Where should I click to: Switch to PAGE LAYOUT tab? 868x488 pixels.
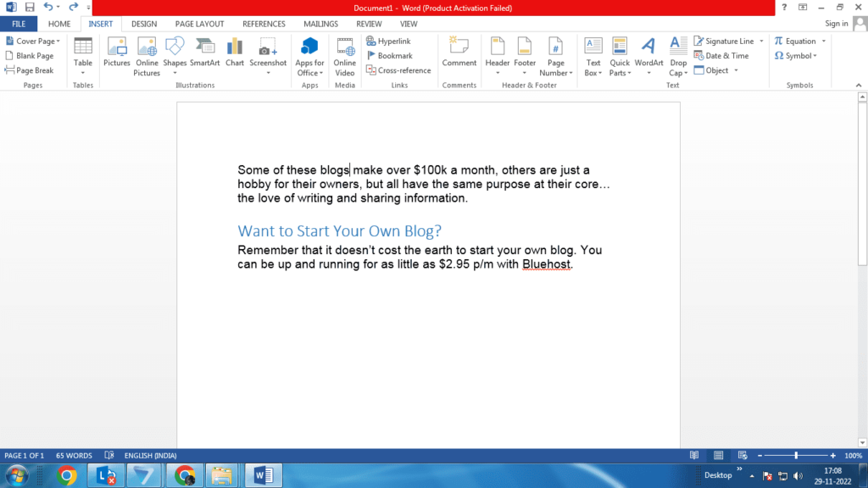(x=199, y=24)
